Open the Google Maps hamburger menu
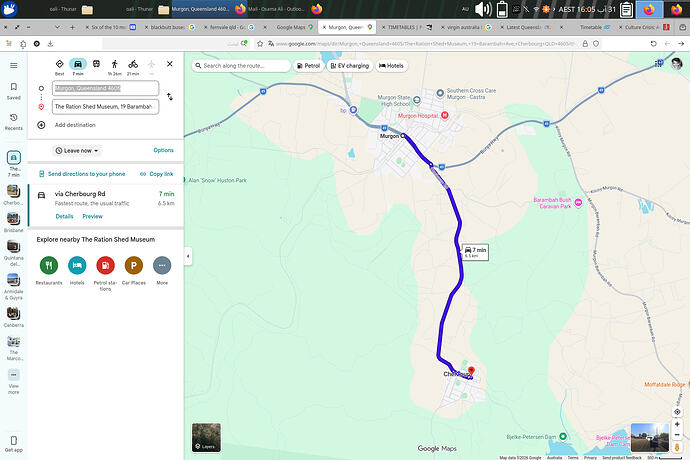690x460 pixels. (14, 66)
